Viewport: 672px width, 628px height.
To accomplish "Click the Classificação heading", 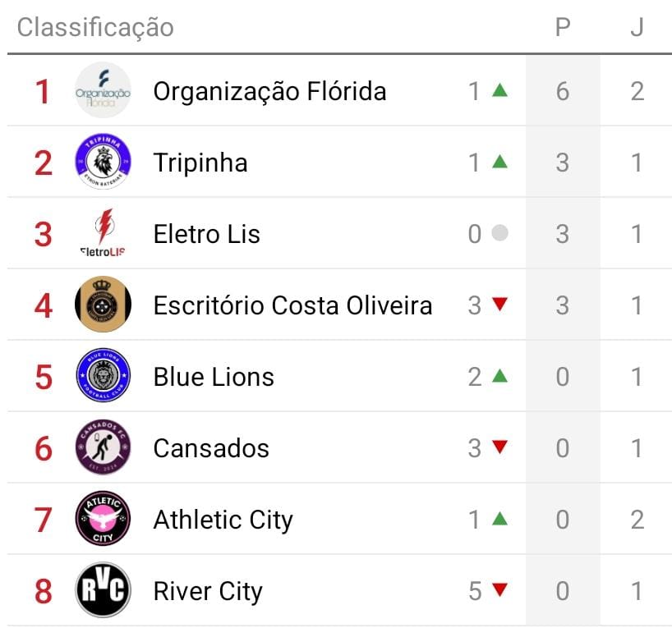I will (95, 27).
